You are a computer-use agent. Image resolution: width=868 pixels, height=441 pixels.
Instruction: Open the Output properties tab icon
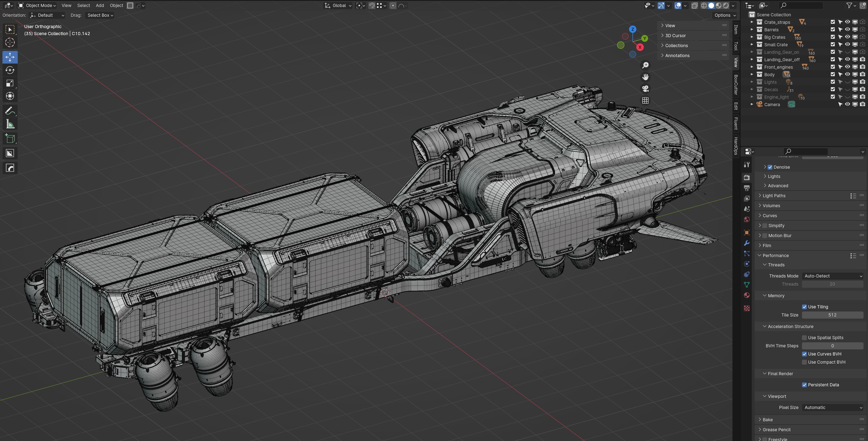coord(747,188)
